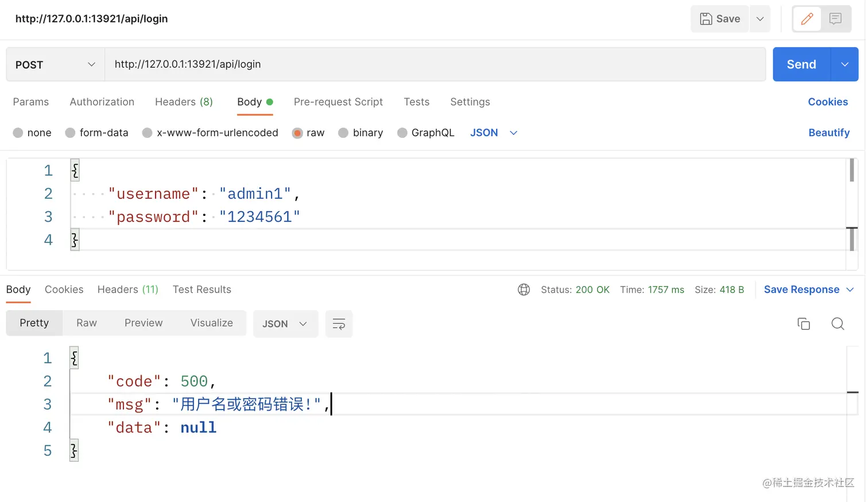Click the "username" line in request body
Viewport: 868px width, 502px height.
[x=204, y=194]
